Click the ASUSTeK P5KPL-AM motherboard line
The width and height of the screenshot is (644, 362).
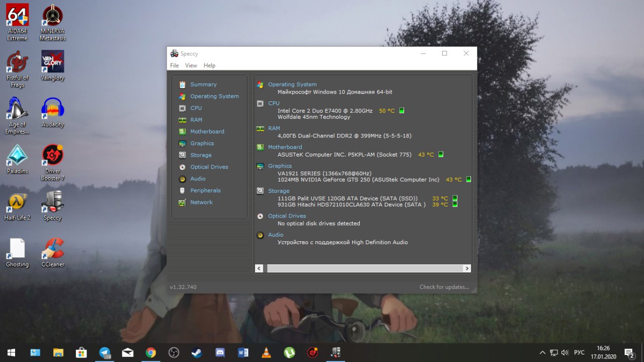coord(345,155)
